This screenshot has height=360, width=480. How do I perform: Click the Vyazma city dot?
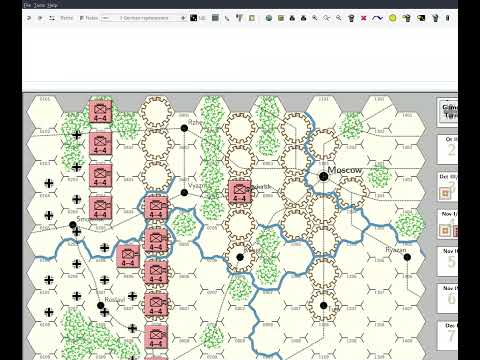pos(184,192)
